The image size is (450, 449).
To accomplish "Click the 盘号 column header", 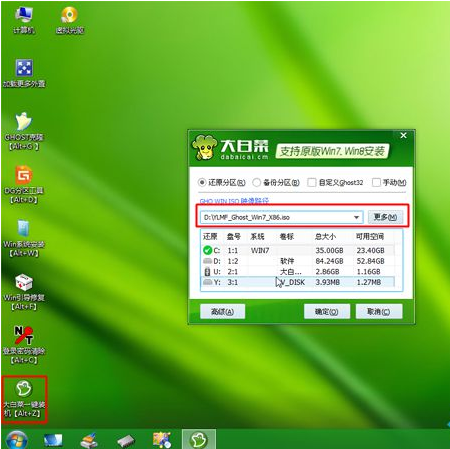I will 233,236.
